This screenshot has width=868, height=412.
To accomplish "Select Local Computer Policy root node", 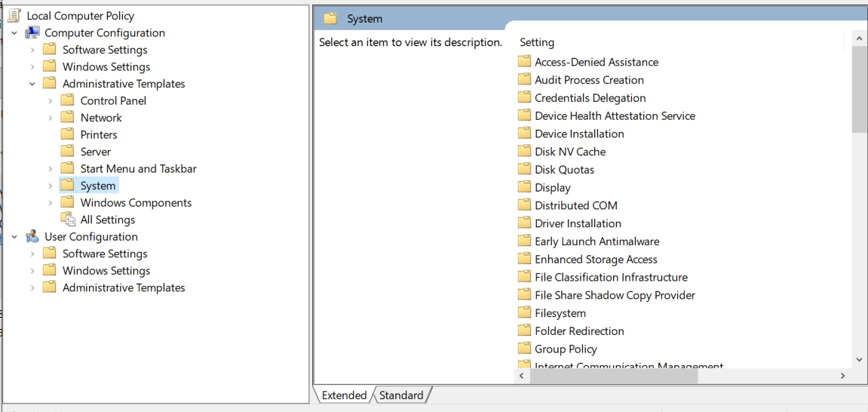I will pos(80,16).
